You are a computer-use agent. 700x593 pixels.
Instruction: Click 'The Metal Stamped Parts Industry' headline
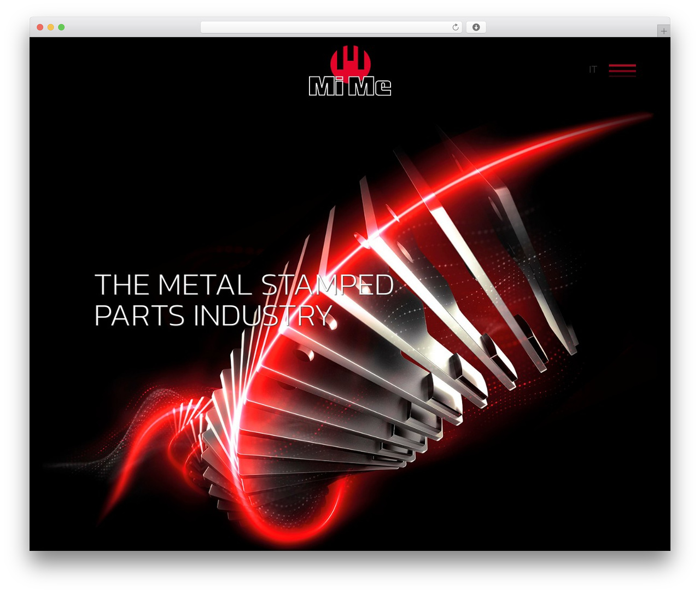click(244, 300)
